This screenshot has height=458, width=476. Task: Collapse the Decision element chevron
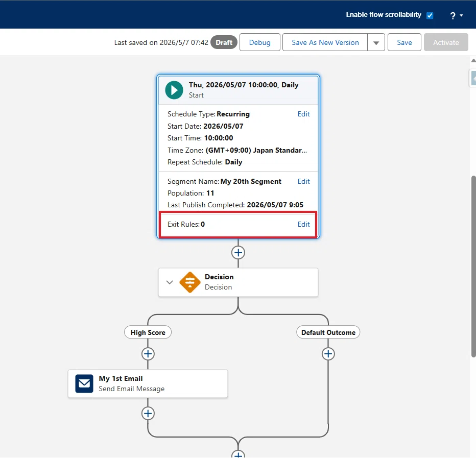point(170,282)
